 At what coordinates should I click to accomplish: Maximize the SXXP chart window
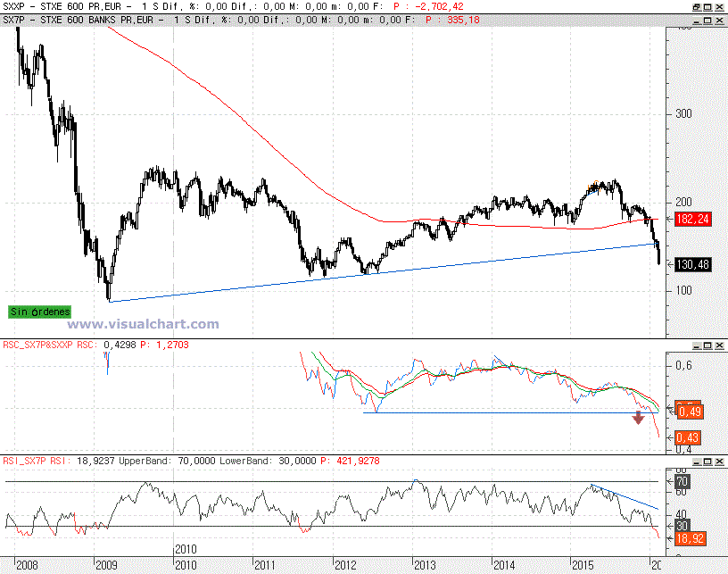(x=707, y=7)
